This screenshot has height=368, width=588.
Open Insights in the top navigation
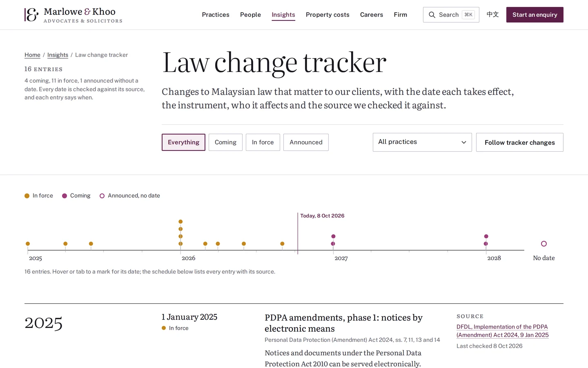point(283,15)
